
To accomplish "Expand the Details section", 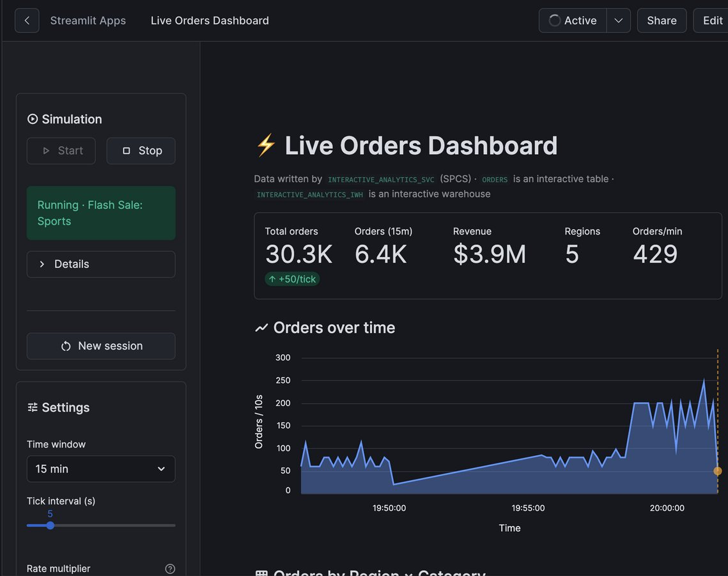I will [x=101, y=264].
